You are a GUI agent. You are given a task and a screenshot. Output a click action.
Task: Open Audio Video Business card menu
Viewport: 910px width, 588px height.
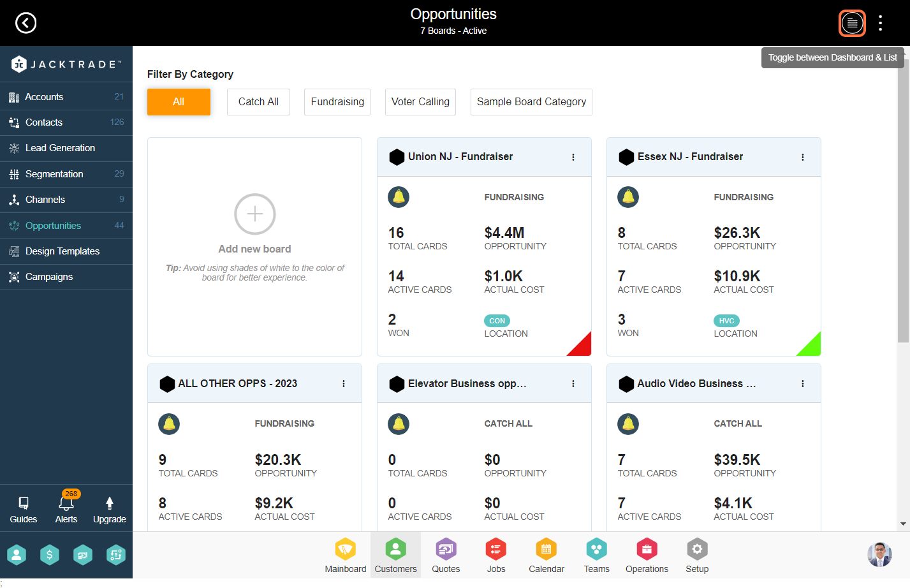point(802,384)
